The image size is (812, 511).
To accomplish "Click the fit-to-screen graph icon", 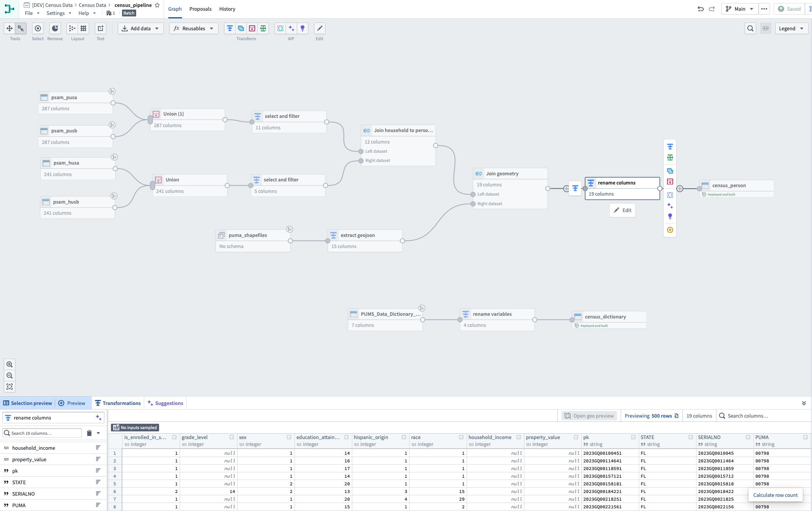I will click(10, 387).
